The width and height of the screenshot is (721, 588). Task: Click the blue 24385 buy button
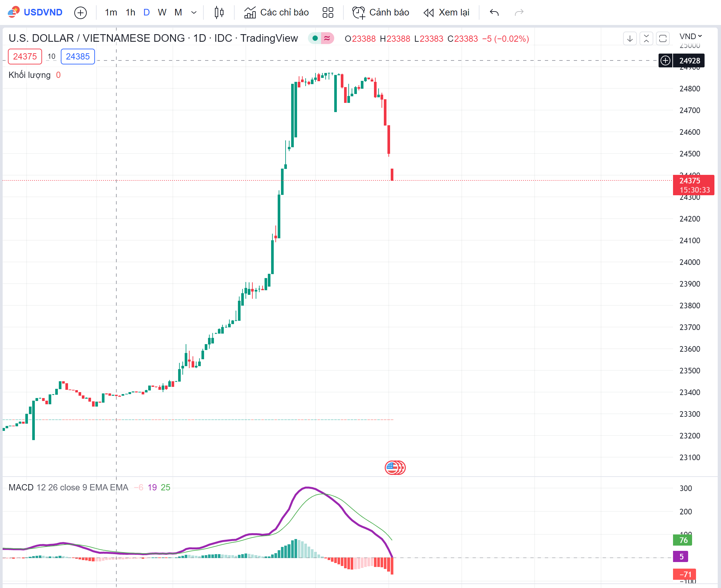point(78,57)
